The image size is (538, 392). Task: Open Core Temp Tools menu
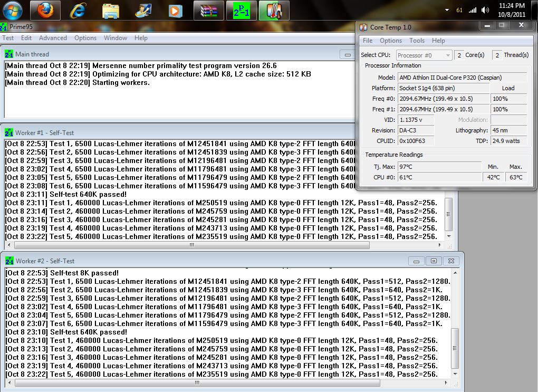pyautogui.click(x=417, y=41)
